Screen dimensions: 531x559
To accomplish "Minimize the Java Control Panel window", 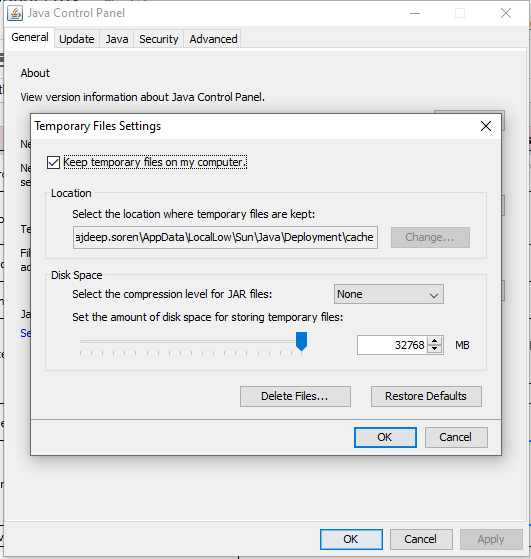I will (x=415, y=14).
